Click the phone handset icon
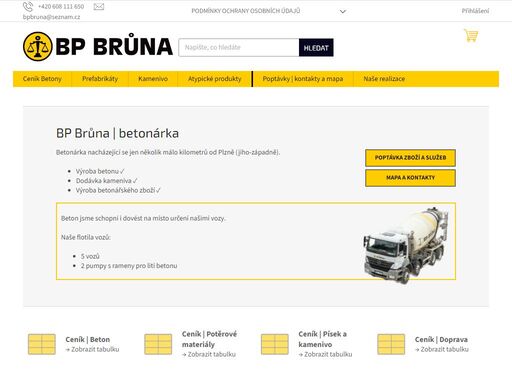The image size is (512, 384). pos(28,6)
